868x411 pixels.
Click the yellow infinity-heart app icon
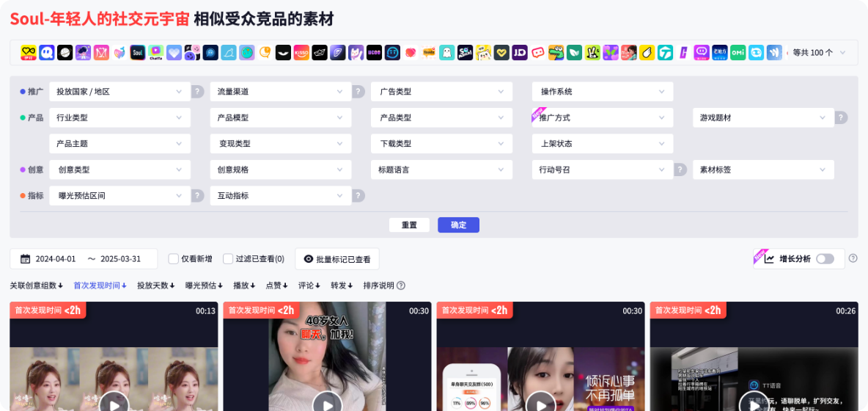coord(29,53)
